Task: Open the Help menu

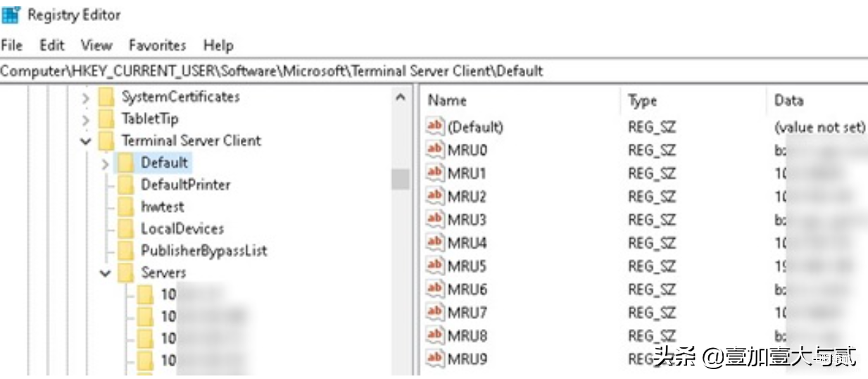Action: [x=218, y=45]
